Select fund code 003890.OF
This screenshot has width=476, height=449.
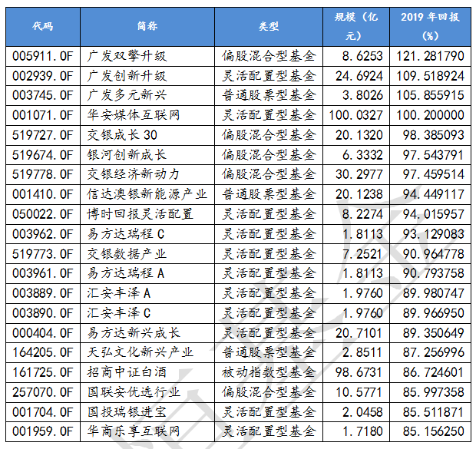click(43, 313)
